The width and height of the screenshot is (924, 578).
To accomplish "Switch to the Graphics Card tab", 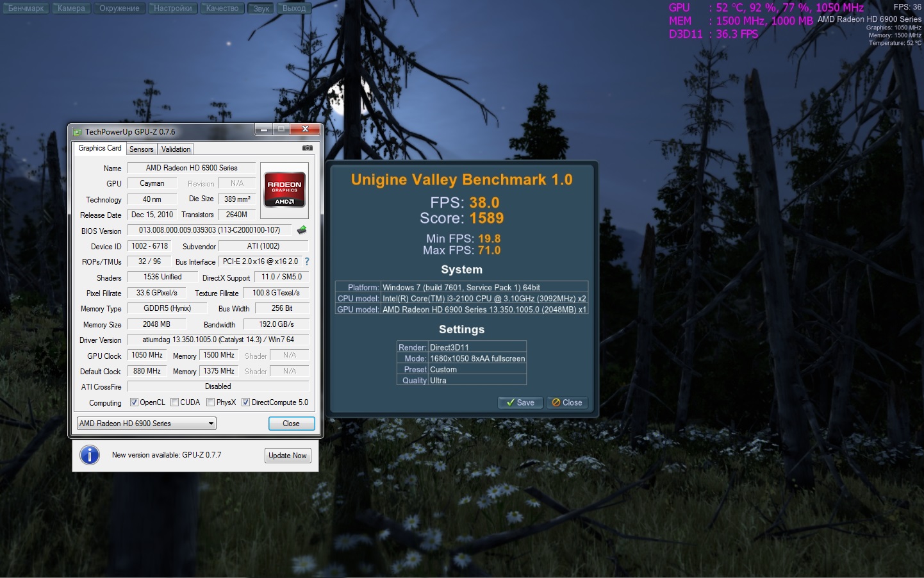I will pos(100,148).
